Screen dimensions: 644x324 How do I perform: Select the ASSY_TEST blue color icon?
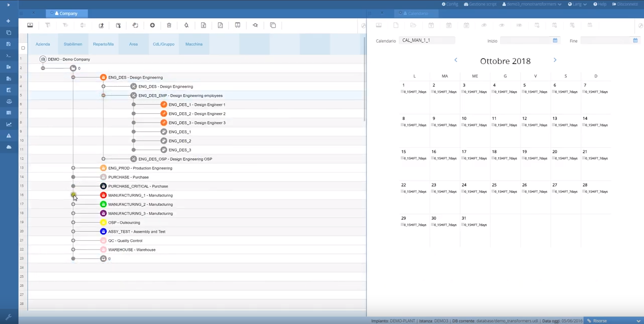coord(103,232)
